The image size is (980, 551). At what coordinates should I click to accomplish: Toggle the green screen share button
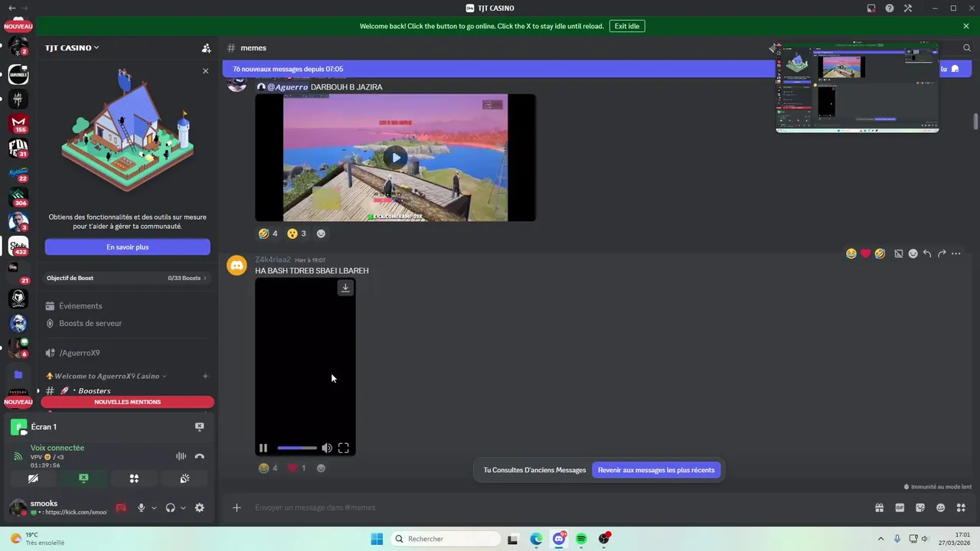[83, 478]
